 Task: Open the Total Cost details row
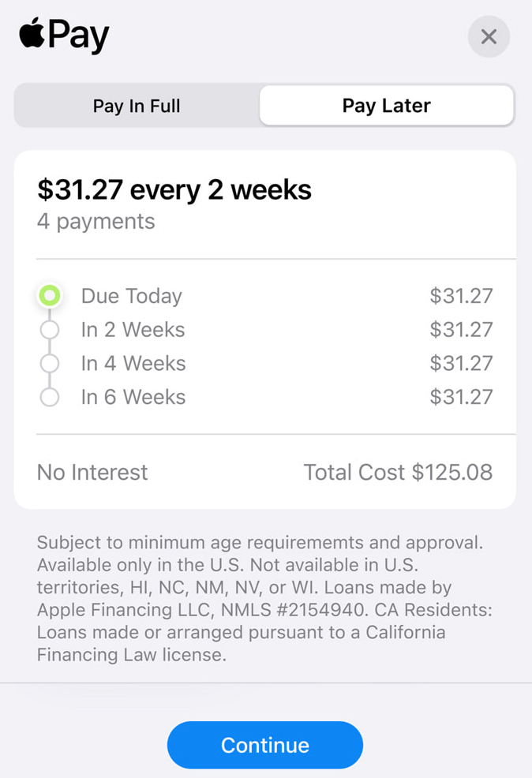[399, 472]
